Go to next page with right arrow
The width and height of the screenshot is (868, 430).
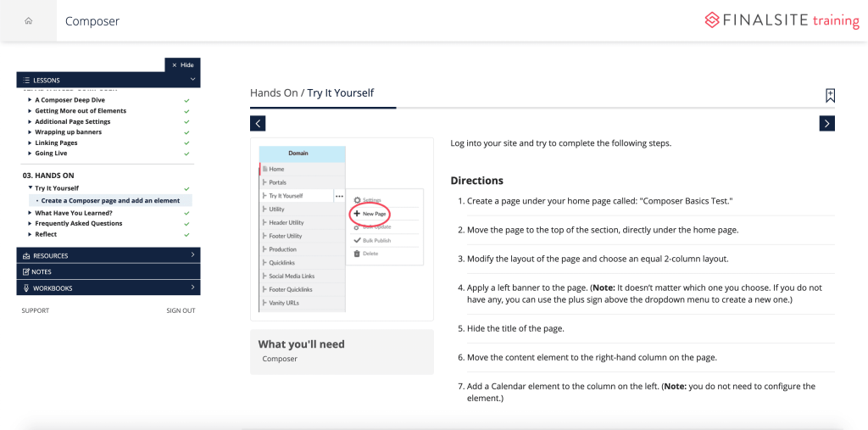click(x=827, y=124)
